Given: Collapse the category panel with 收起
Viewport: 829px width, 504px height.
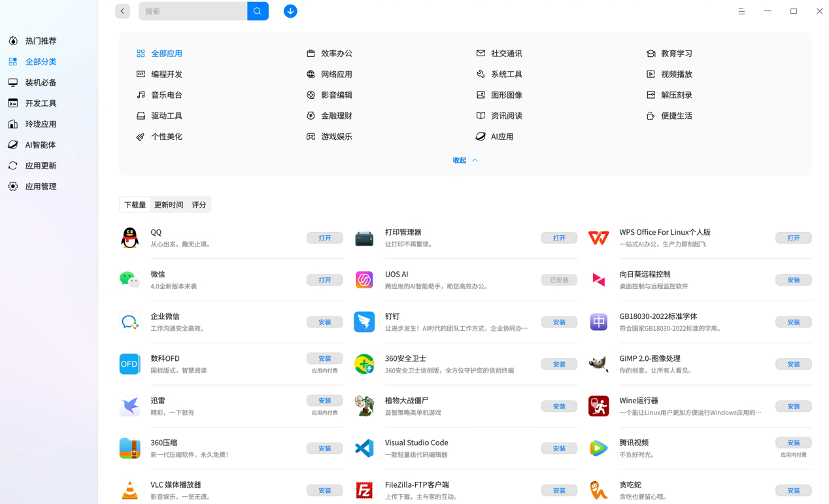Looking at the screenshot, I should (x=465, y=160).
